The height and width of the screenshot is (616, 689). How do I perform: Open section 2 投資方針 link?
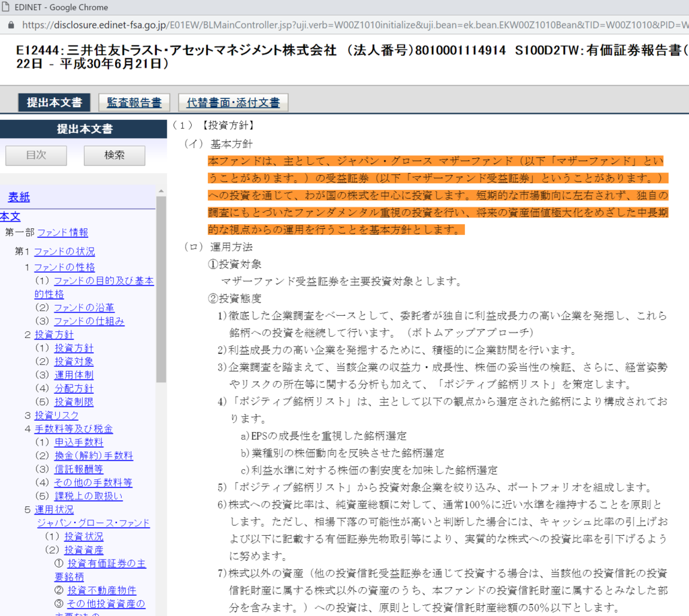tap(54, 335)
